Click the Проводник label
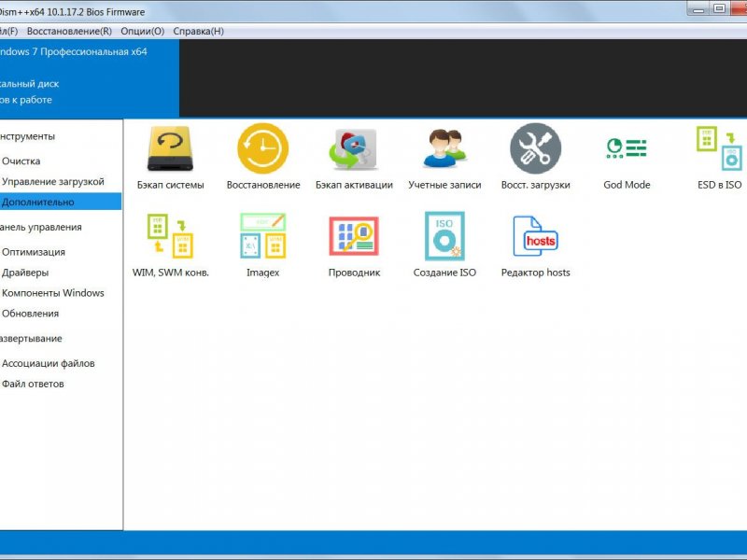The image size is (747, 560). pos(354,273)
